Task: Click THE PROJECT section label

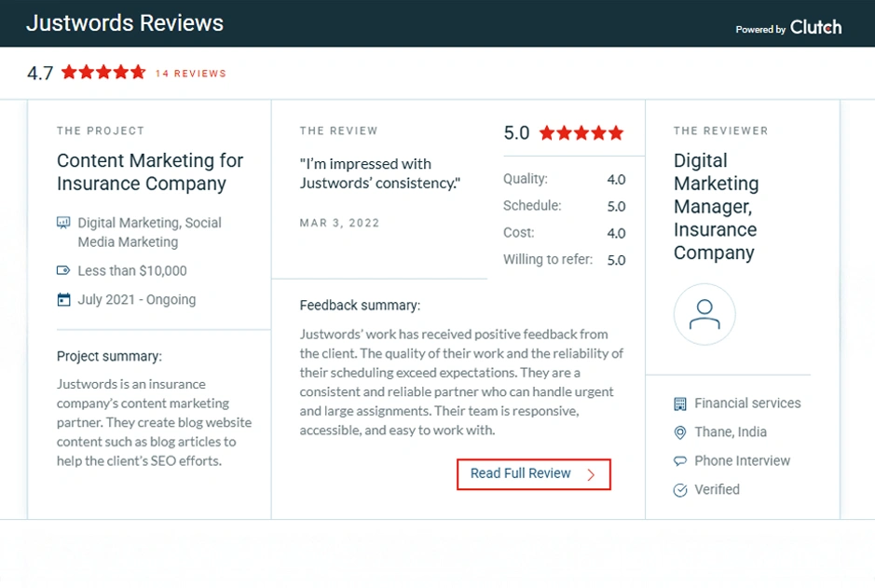Action: [101, 130]
